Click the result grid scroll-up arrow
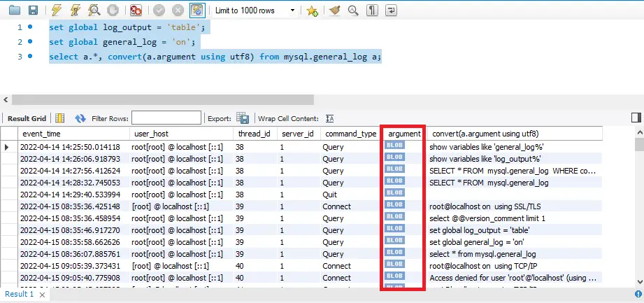Viewport: 644px width, 303px height. (640, 132)
